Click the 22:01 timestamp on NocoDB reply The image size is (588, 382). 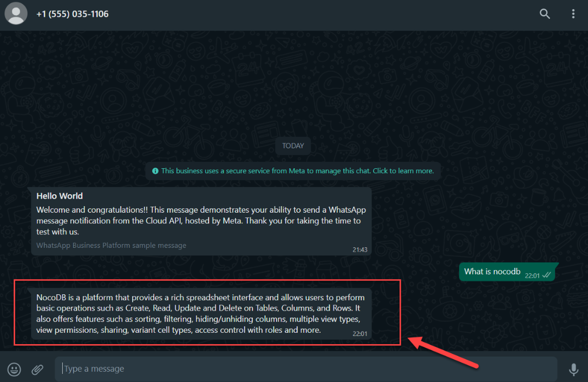tap(360, 334)
